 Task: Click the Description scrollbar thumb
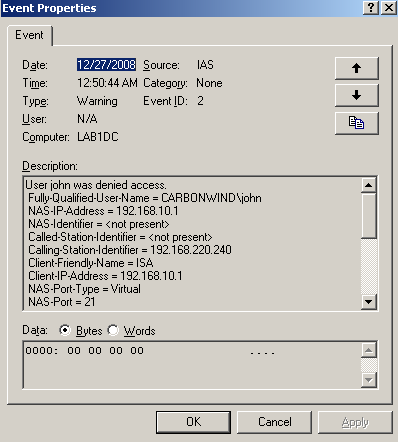[369, 215]
